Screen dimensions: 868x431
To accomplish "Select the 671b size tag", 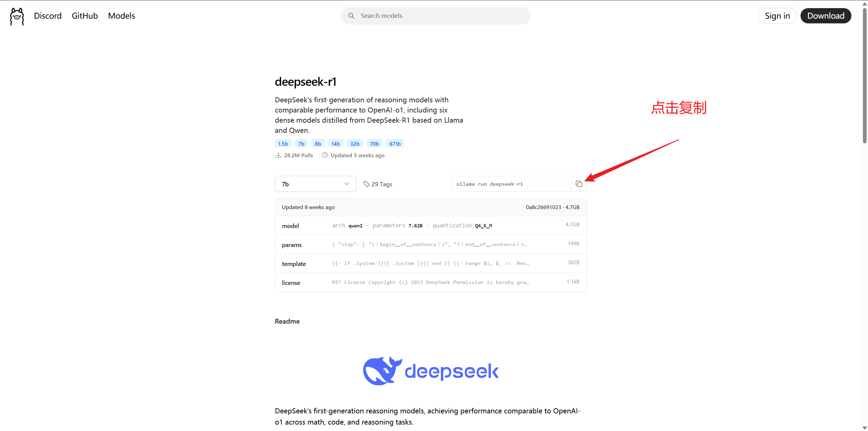I will (395, 144).
